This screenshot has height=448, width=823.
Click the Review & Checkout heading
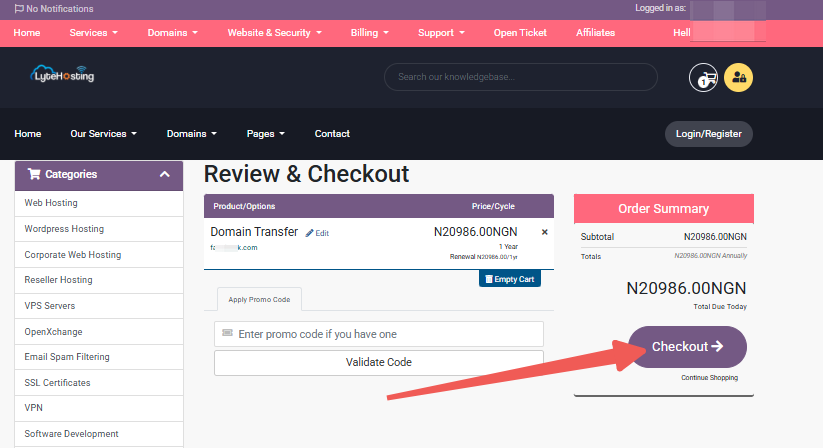[306, 174]
